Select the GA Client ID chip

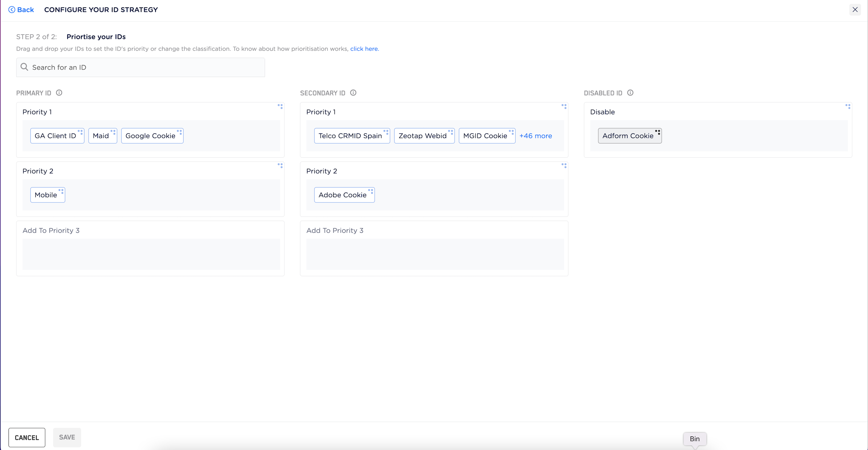click(55, 136)
